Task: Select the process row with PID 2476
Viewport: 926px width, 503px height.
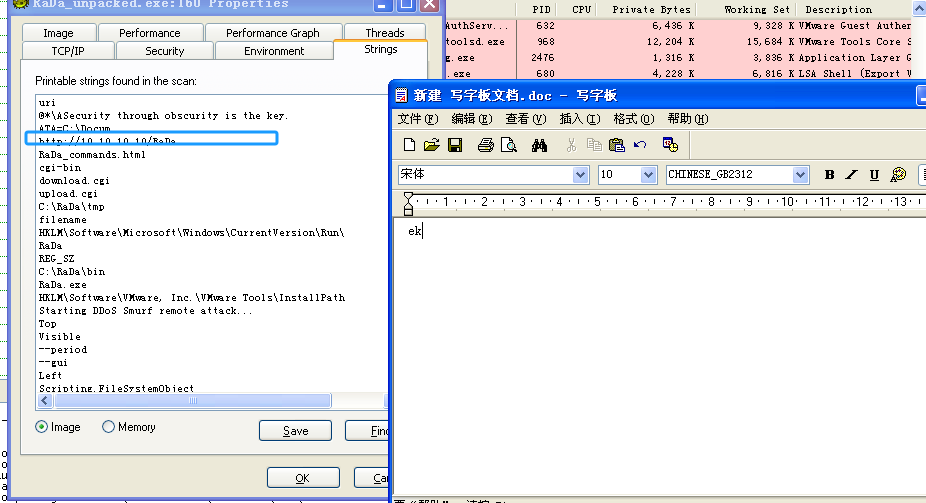Action: [679, 57]
